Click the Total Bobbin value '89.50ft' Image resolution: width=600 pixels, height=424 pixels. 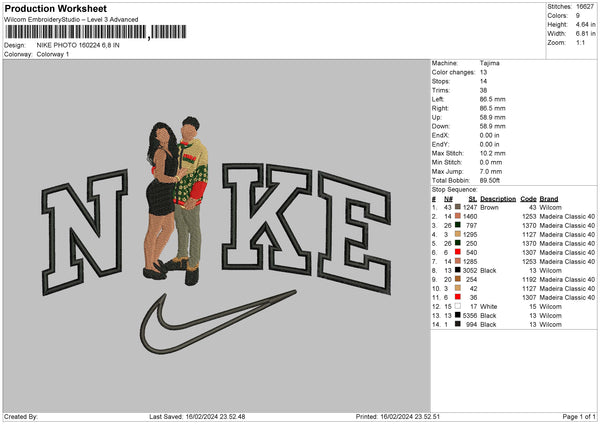[x=490, y=180]
